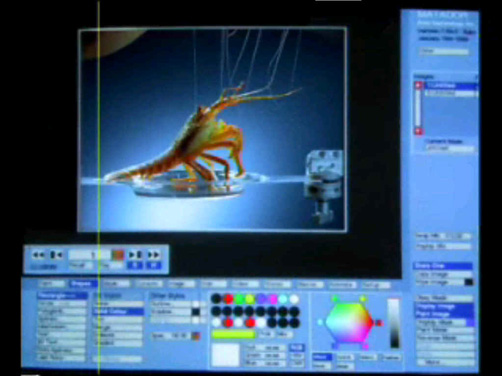Image resolution: width=502 pixels, height=376 pixels.
Task: Select the RGB color mode button
Action: tap(296, 348)
